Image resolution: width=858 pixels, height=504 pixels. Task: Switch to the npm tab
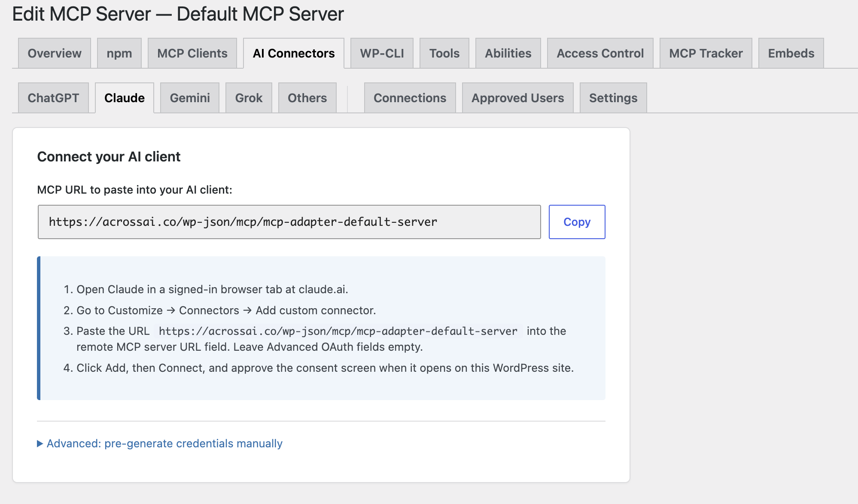[x=119, y=53]
